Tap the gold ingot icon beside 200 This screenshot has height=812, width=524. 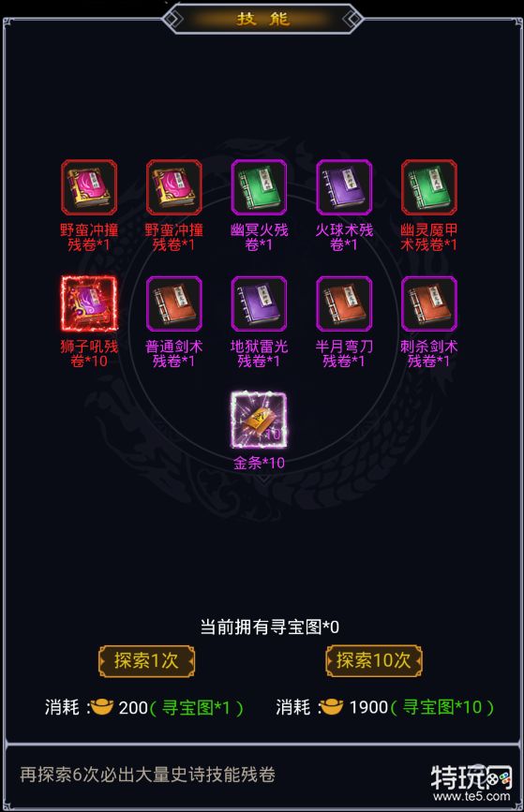pos(101,707)
